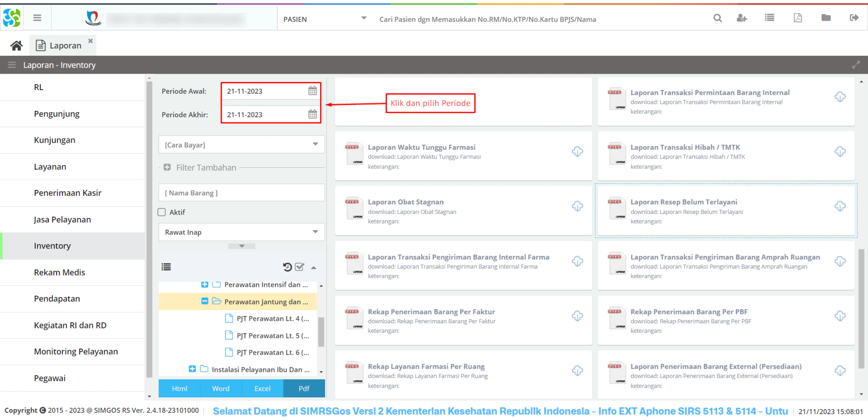868x420 pixels.
Task: Close the Laporan tab
Action: (90, 41)
